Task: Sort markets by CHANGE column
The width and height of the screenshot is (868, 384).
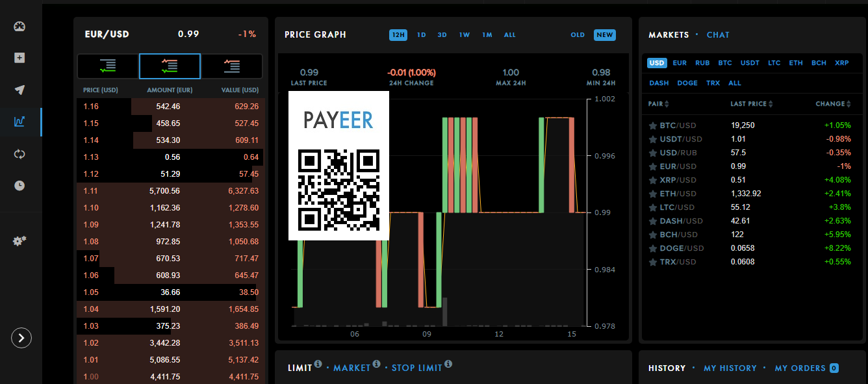Action: [833, 104]
